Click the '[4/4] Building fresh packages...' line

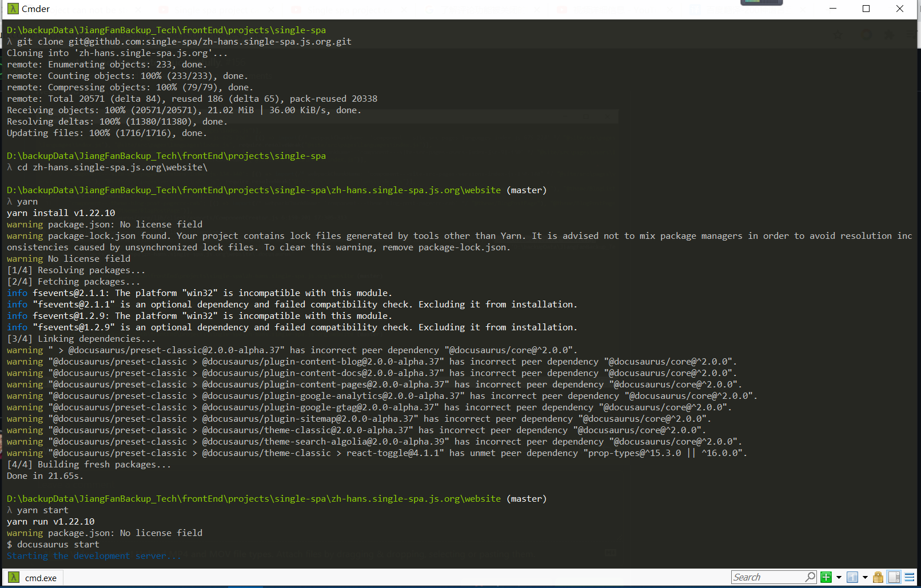click(x=89, y=465)
